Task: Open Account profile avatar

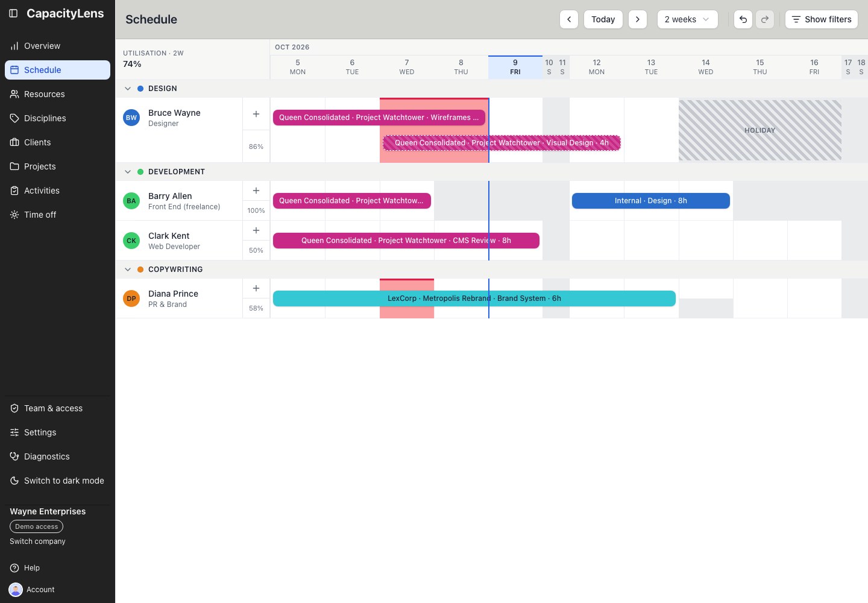Action: (16, 590)
